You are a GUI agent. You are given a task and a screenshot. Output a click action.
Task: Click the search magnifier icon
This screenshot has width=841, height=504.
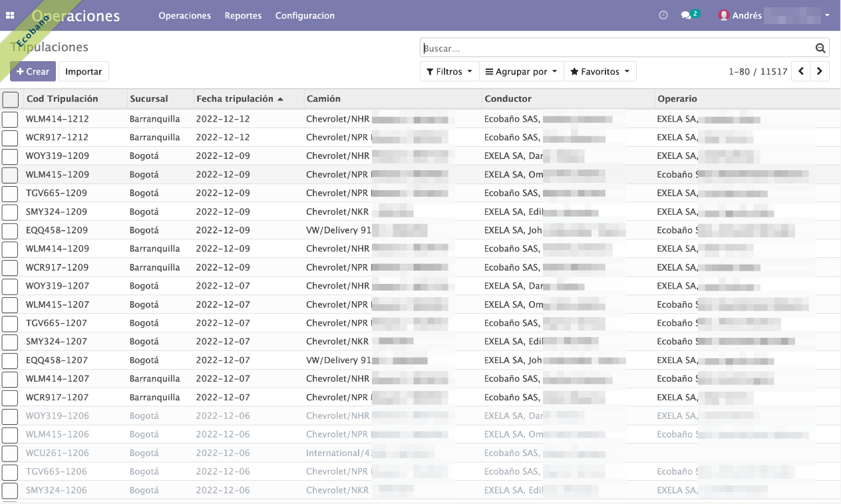pos(820,48)
